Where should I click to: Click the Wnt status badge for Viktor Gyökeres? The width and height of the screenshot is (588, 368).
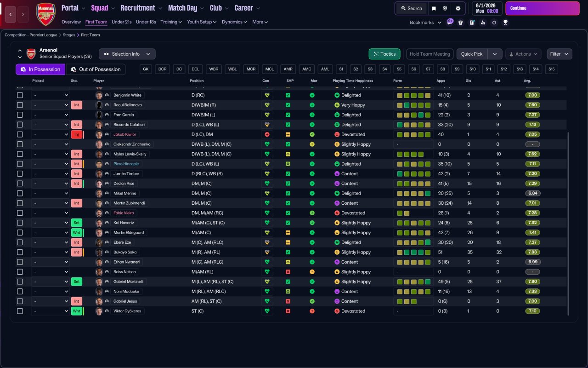[76, 311]
